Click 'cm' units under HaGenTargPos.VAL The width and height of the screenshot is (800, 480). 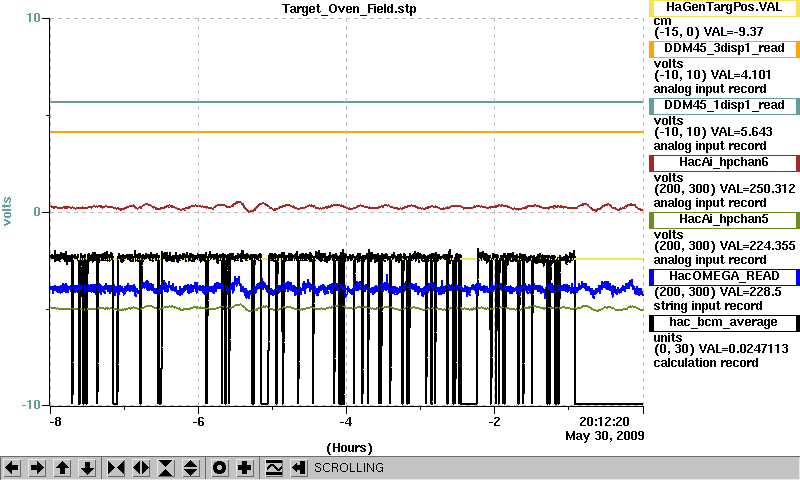(662, 21)
